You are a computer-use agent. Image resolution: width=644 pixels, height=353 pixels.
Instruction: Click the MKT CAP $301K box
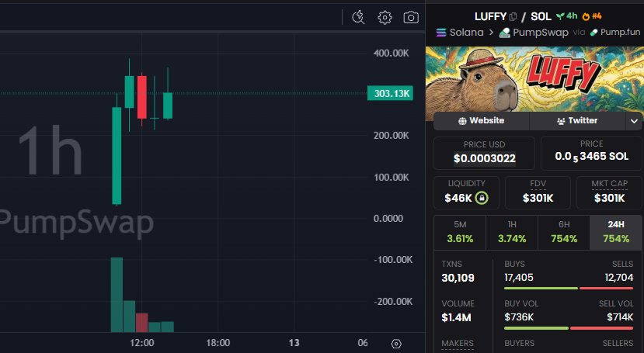click(x=610, y=192)
